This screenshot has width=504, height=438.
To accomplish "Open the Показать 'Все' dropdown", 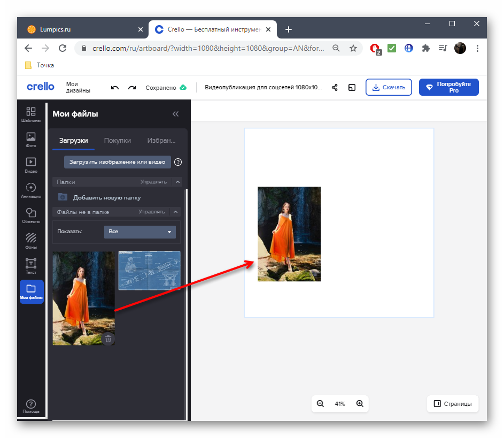I will [x=139, y=232].
